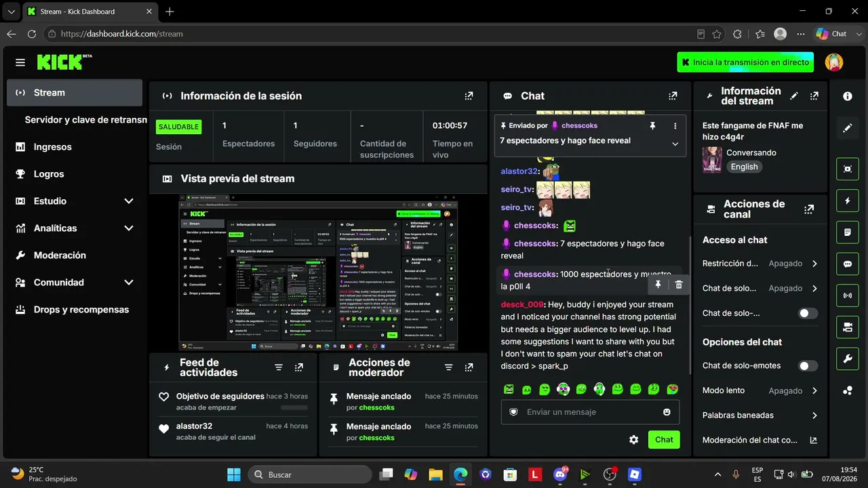The width and height of the screenshot is (868, 488).
Task: Enable Chat de solo-emotes switch
Action: click(808, 366)
